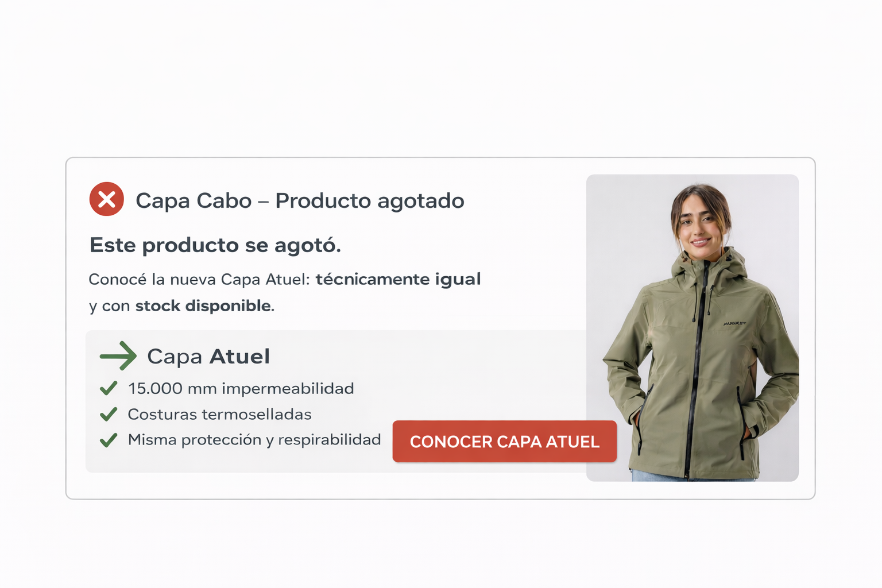Image resolution: width=882 pixels, height=588 pixels.
Task: Click the '15.000 mm impermeabilidad' feature text
Action: (x=241, y=389)
